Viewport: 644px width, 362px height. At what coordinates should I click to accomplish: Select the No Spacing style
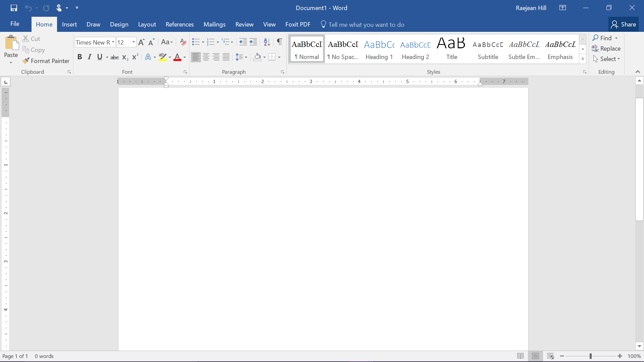[343, 49]
